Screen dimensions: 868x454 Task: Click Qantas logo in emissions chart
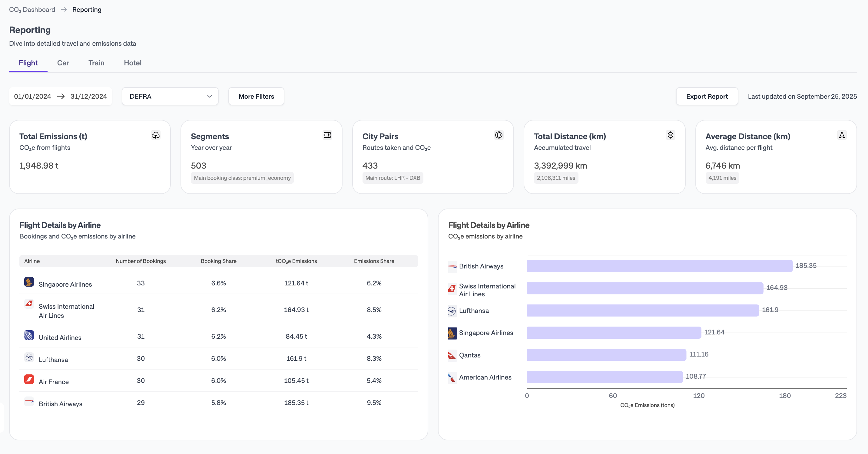tap(452, 355)
